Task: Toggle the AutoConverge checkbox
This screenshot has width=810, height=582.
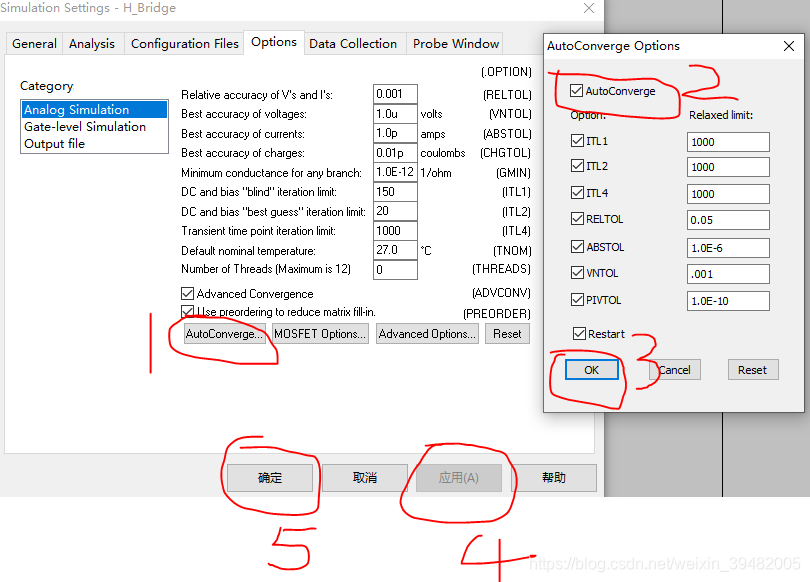Action: [x=577, y=91]
